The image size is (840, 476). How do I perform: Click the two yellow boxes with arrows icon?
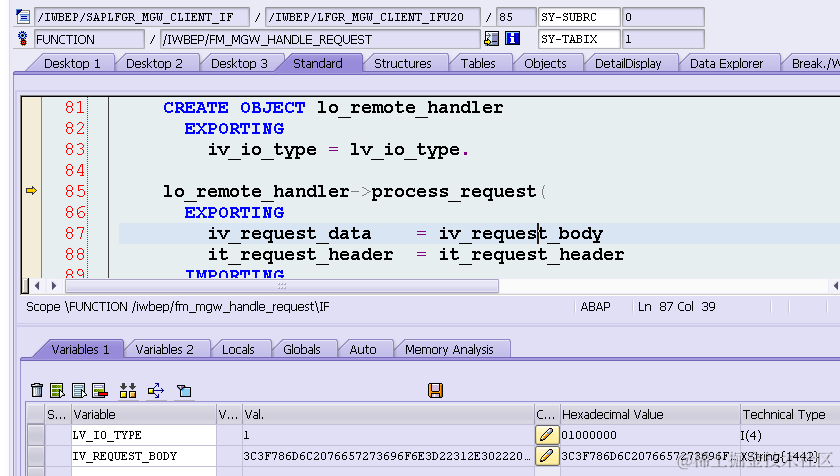point(128,390)
